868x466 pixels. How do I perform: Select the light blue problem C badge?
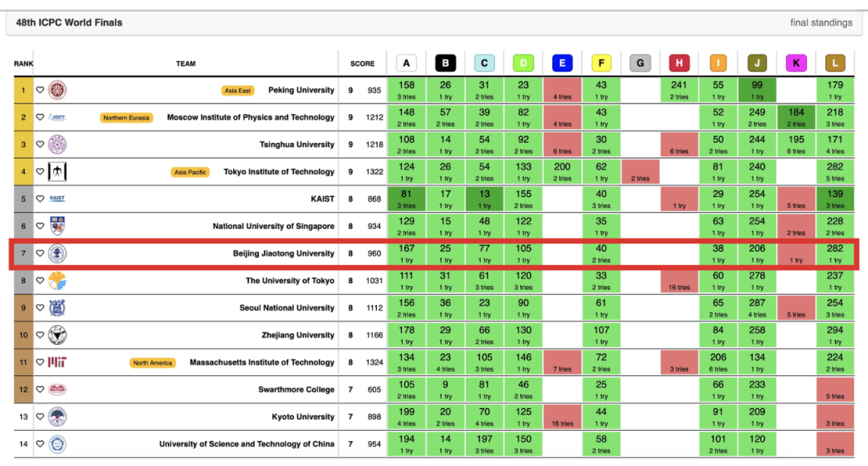click(485, 63)
